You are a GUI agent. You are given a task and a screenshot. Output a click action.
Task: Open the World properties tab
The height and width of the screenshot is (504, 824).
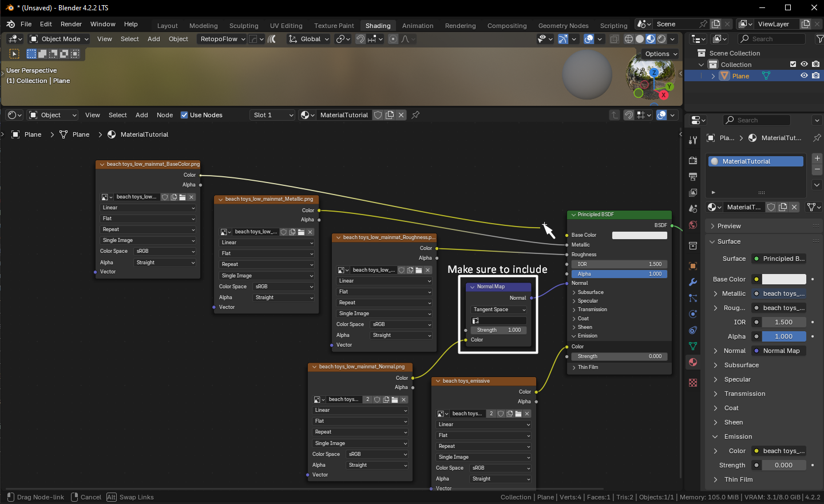(693, 225)
